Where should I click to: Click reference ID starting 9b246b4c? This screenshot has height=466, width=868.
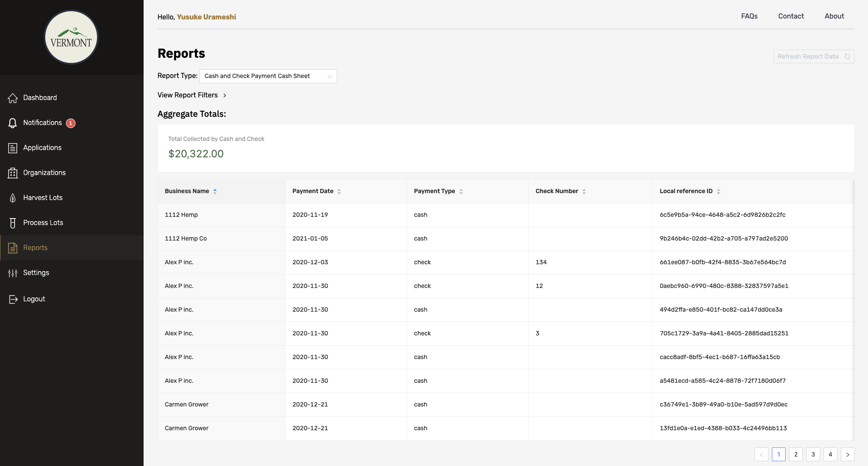724,238
